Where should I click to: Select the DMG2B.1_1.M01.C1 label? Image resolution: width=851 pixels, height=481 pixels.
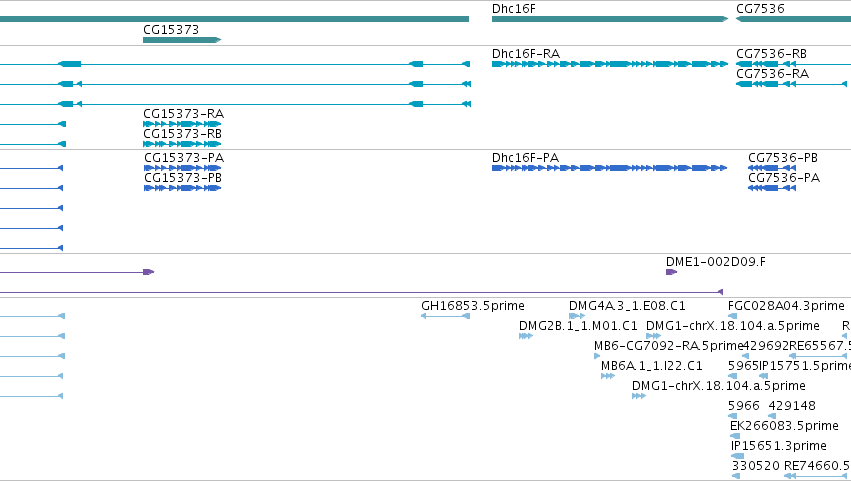pyautogui.click(x=578, y=326)
